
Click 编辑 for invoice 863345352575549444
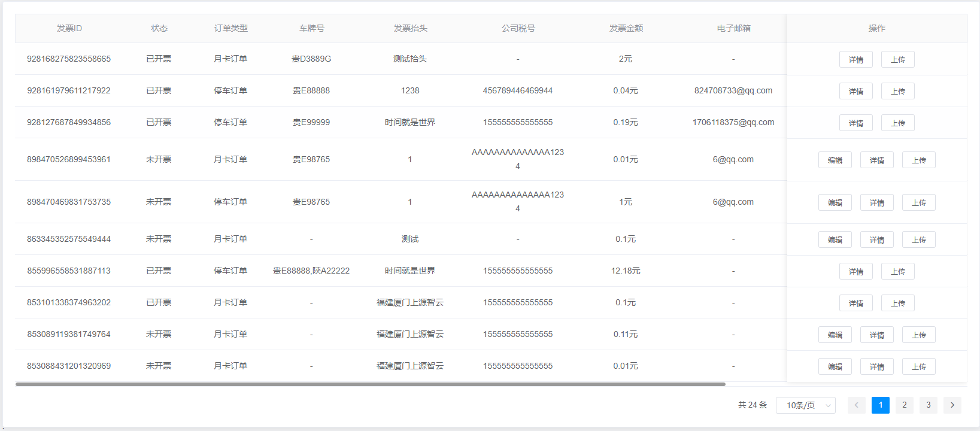(835, 239)
